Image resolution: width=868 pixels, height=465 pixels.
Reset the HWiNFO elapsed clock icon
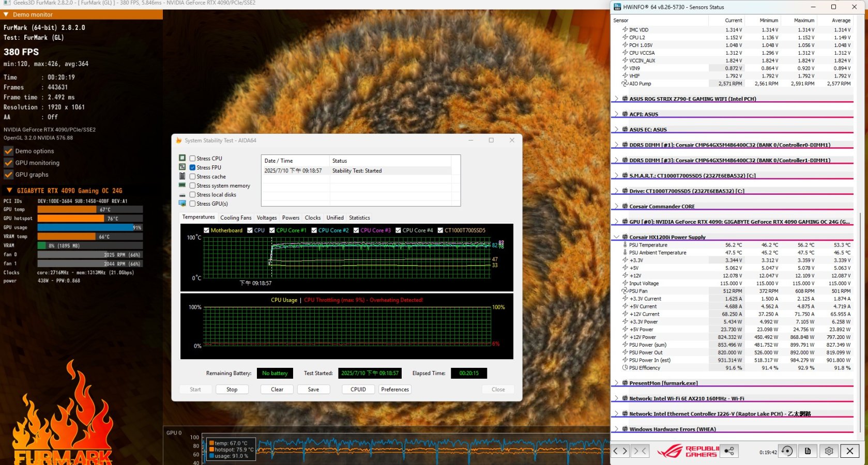787,451
